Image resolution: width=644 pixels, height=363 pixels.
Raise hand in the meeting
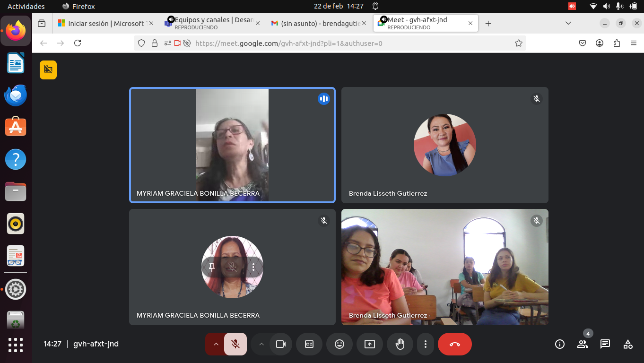[x=400, y=344]
